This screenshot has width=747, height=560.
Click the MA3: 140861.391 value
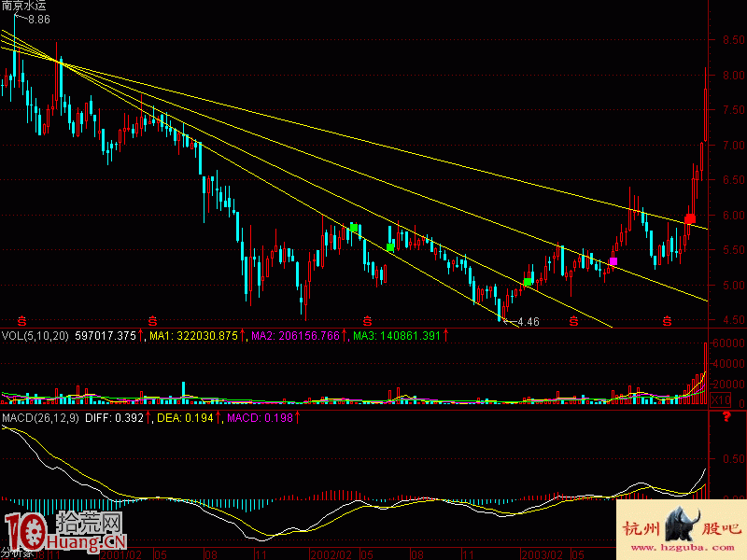[397, 336]
